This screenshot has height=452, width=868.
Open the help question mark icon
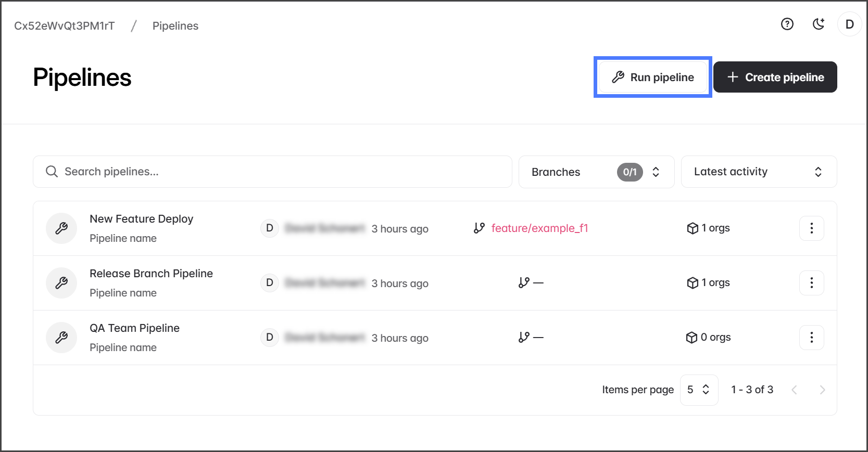tap(787, 24)
